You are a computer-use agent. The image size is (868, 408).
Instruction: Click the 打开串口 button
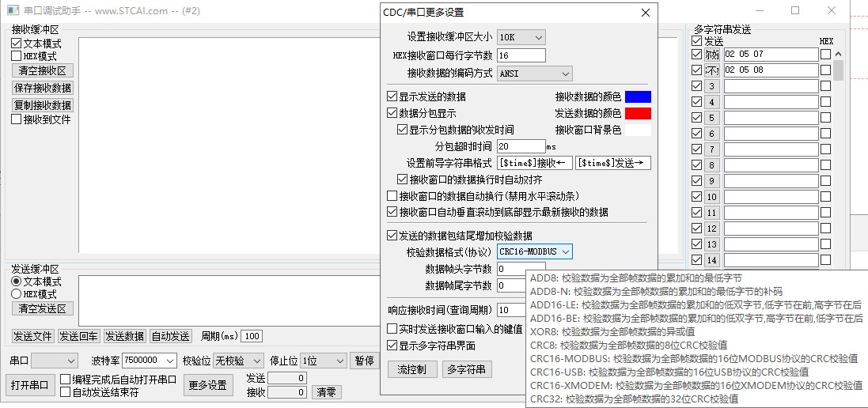point(30,385)
